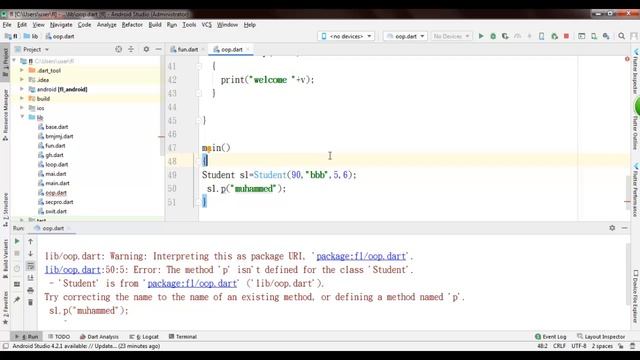The image size is (640, 360).
Task: Open the TODO tool tab
Action: [59, 336]
